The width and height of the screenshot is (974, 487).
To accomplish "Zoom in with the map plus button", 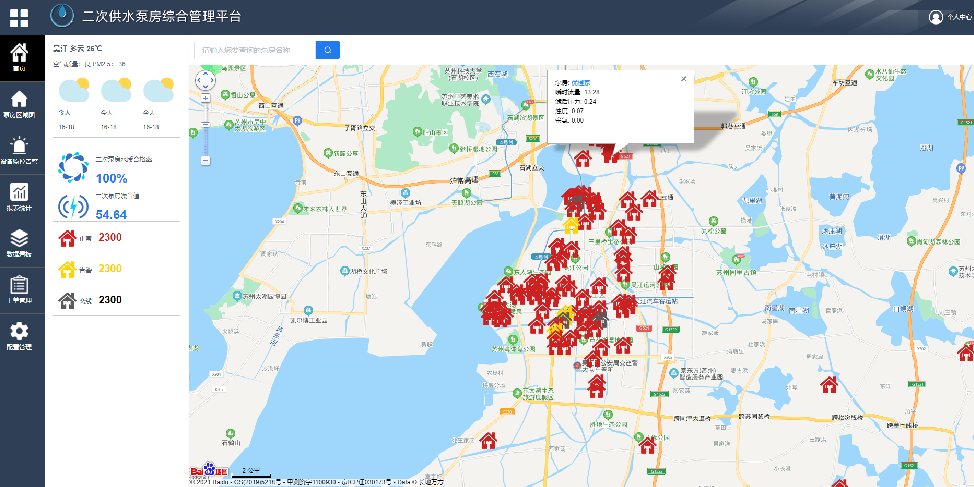I will pos(205,99).
